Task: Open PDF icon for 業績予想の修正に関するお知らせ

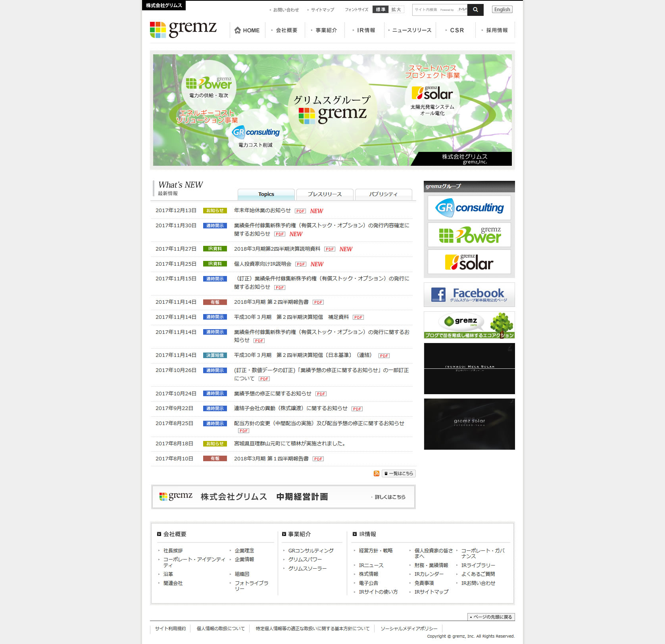Action: point(321,394)
